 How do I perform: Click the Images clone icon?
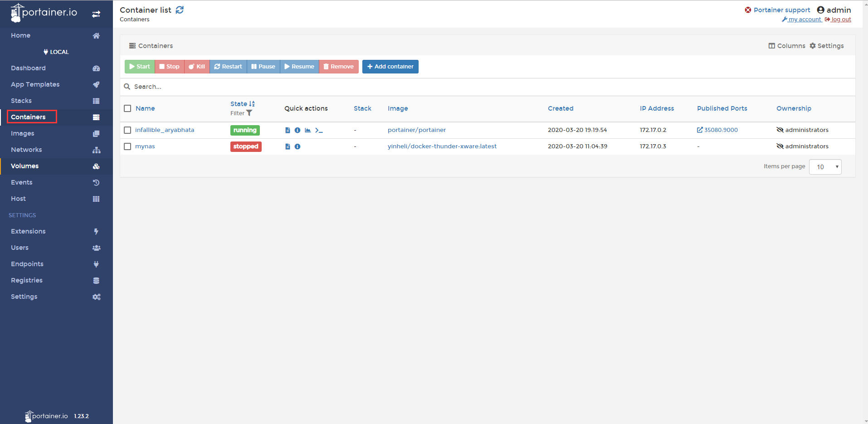96,133
